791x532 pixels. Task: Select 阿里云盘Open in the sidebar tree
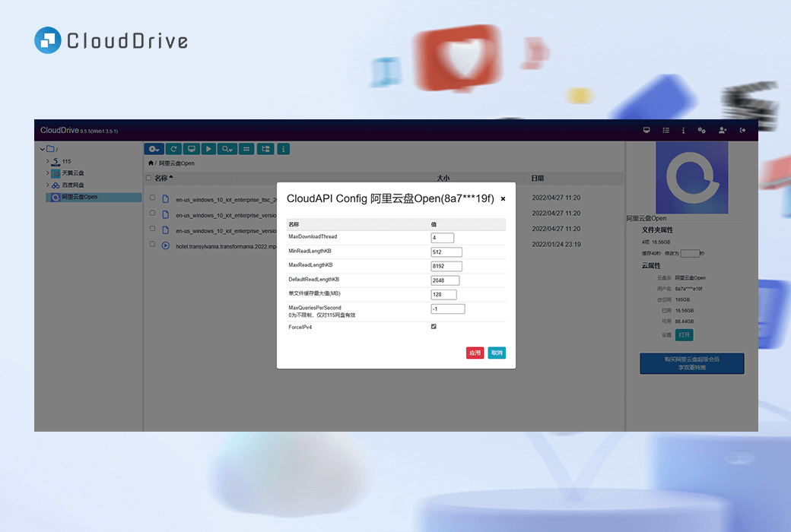click(x=79, y=197)
